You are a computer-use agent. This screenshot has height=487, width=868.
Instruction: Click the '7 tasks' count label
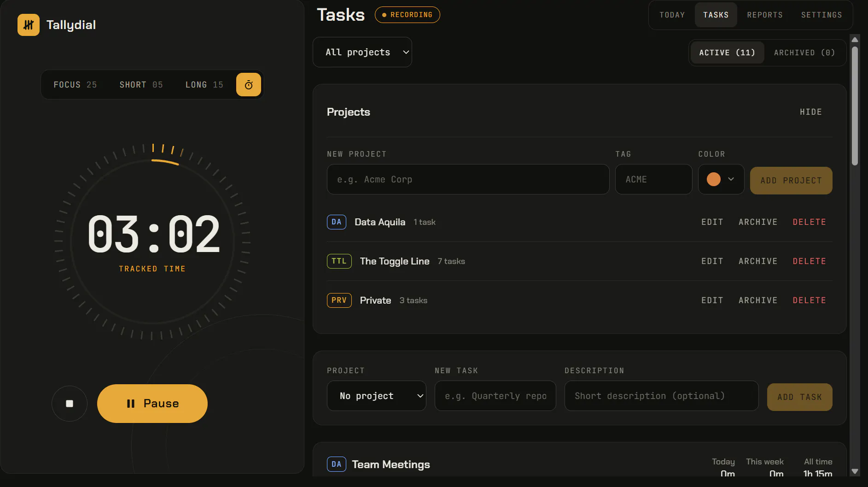click(x=451, y=261)
